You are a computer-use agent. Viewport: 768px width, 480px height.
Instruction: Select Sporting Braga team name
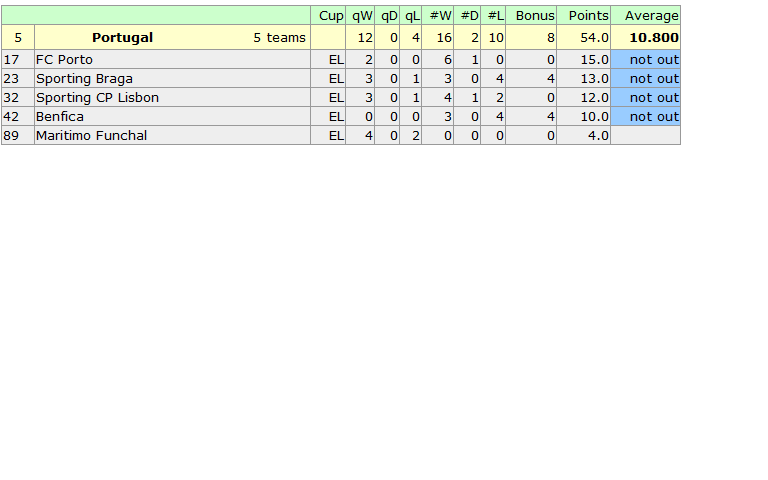click(x=84, y=78)
